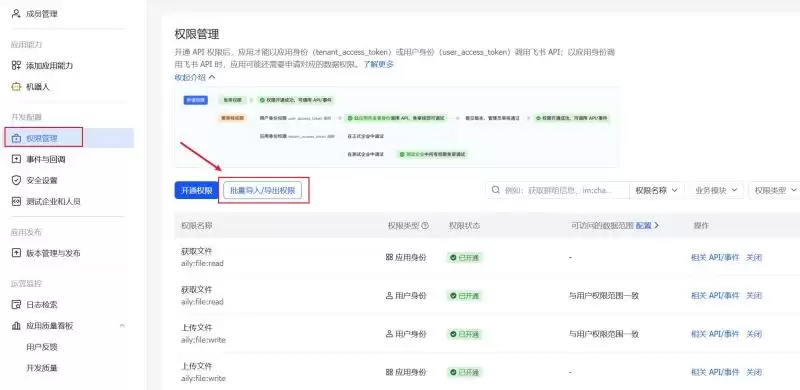Click the permission flow diagram thumbnail

pos(396,127)
